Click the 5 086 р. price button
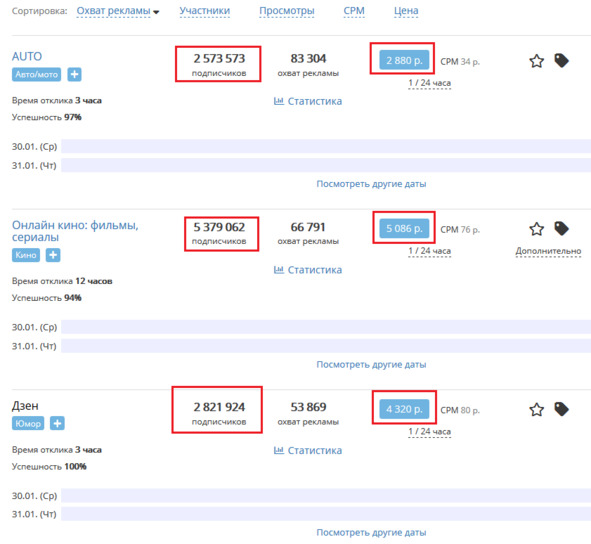Screen dimensions: 591x544 [404, 228]
